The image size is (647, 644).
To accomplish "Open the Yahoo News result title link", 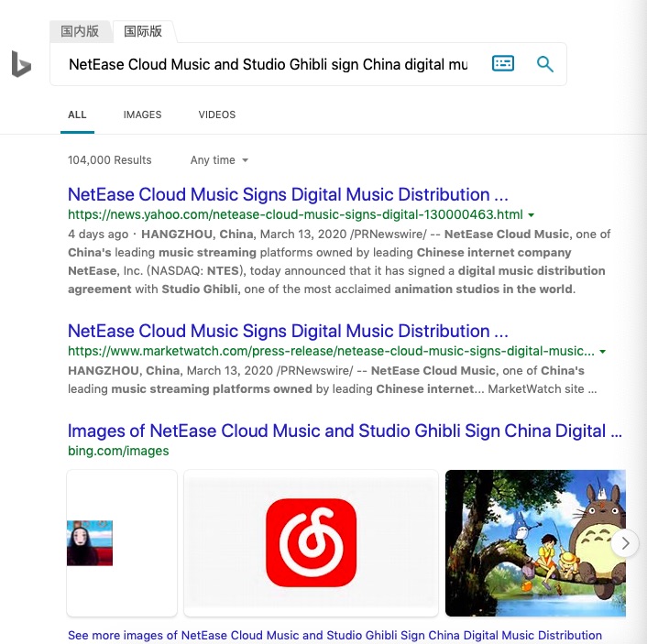I will [288, 194].
